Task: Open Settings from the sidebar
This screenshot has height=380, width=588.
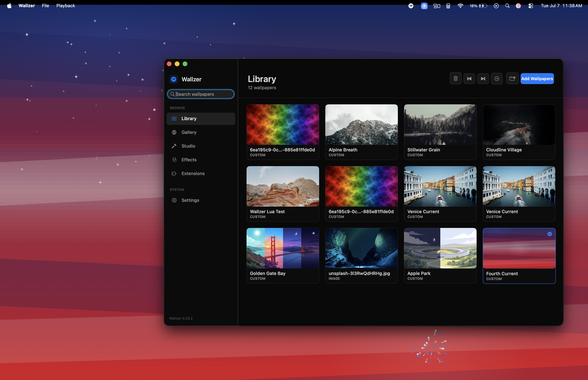Action: (201, 200)
